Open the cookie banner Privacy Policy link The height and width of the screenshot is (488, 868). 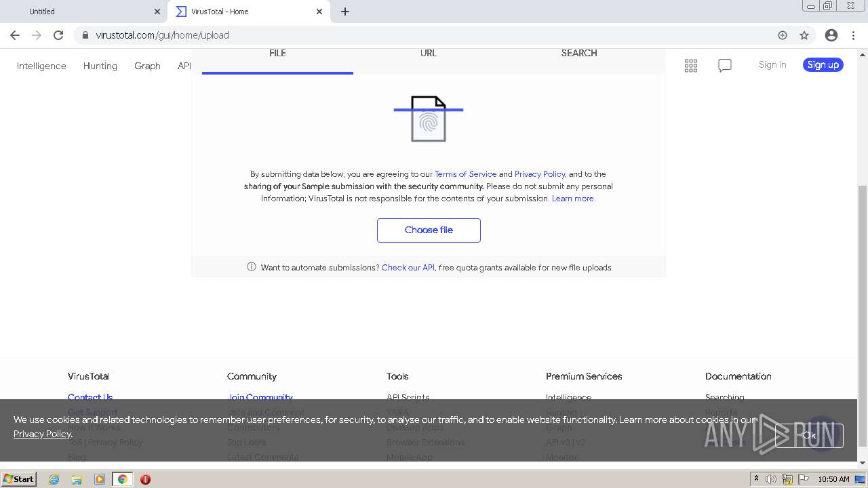point(42,434)
